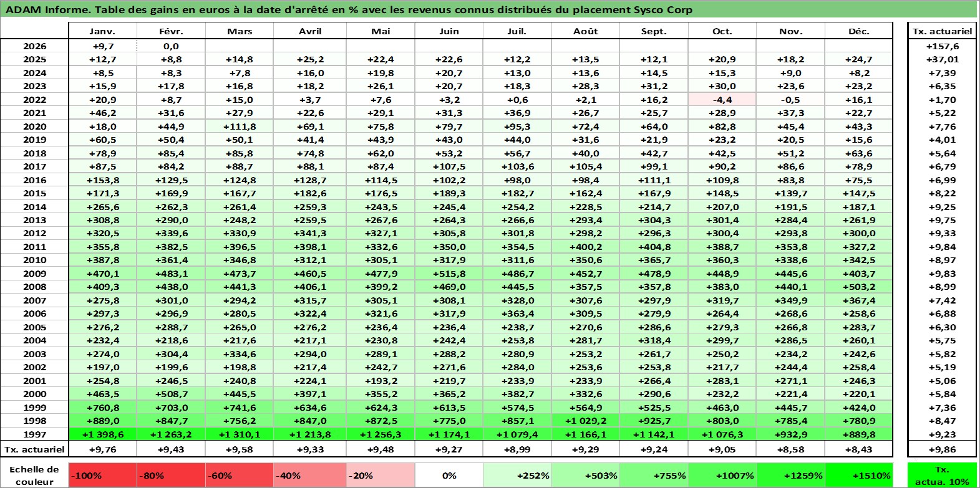Click the +503% green scale swatch
This screenshot has width=980, height=488.
tap(586, 475)
